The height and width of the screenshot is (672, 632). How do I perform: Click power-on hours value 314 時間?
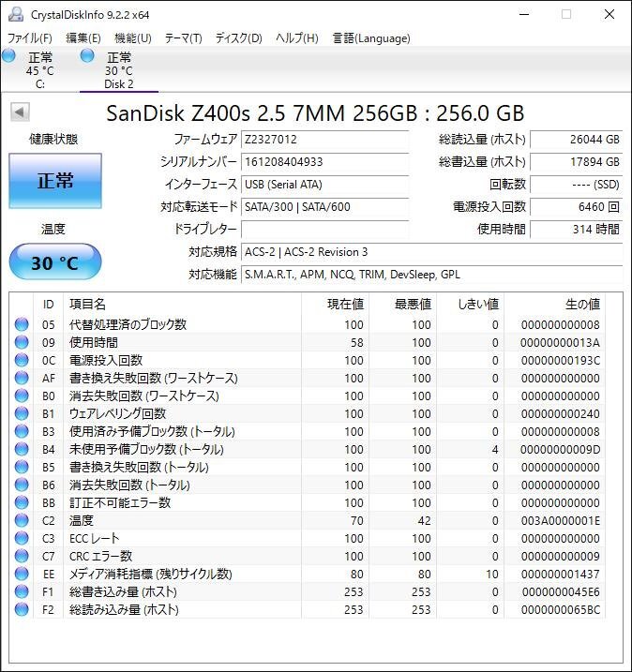(577, 230)
